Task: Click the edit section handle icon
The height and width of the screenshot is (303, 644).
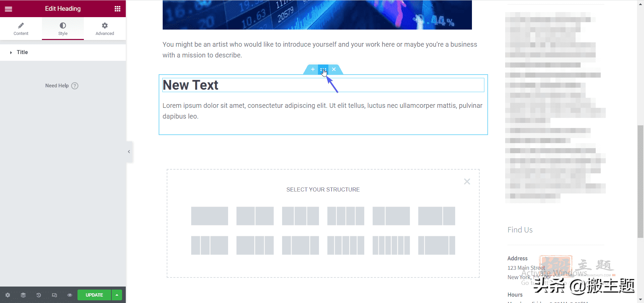Action: point(323,70)
